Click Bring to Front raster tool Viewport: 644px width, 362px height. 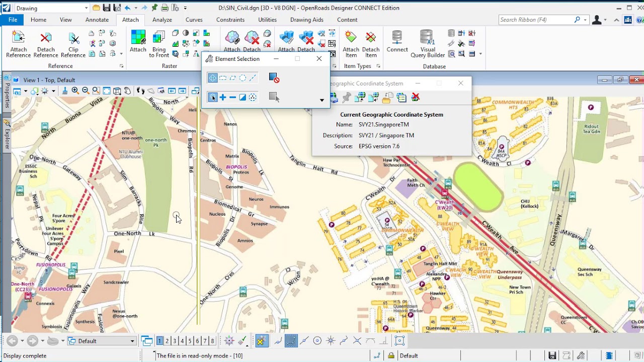coord(159,44)
